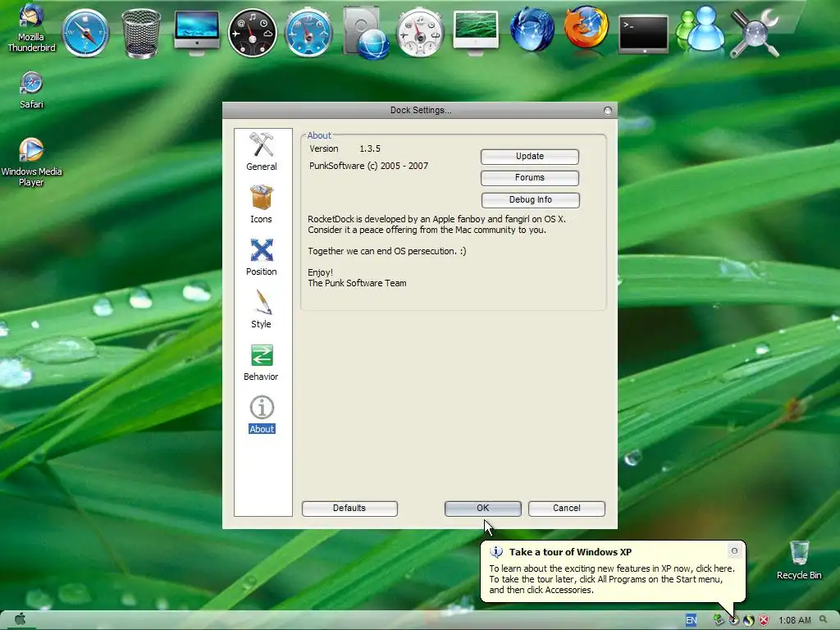The image size is (840, 630).
Task: Restore settings with the Defaults button
Action: [349, 509]
